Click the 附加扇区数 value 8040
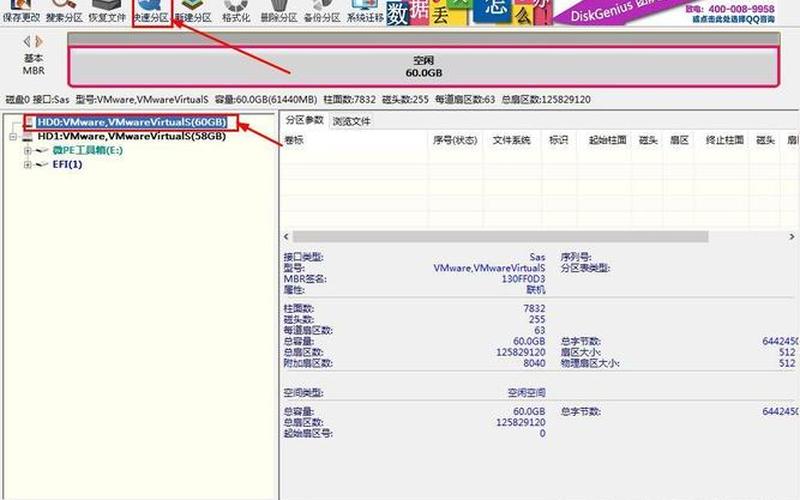The image size is (800, 500). 534,363
